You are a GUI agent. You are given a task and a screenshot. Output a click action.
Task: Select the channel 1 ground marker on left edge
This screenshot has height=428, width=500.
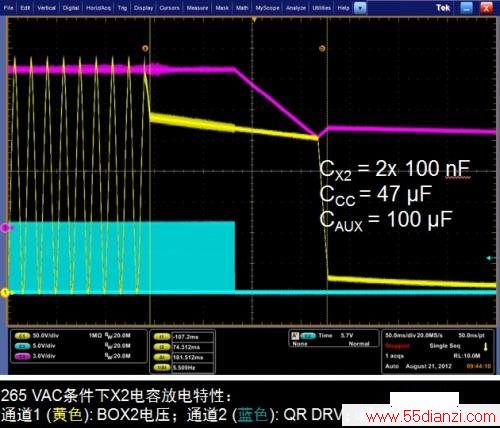tap(5, 293)
